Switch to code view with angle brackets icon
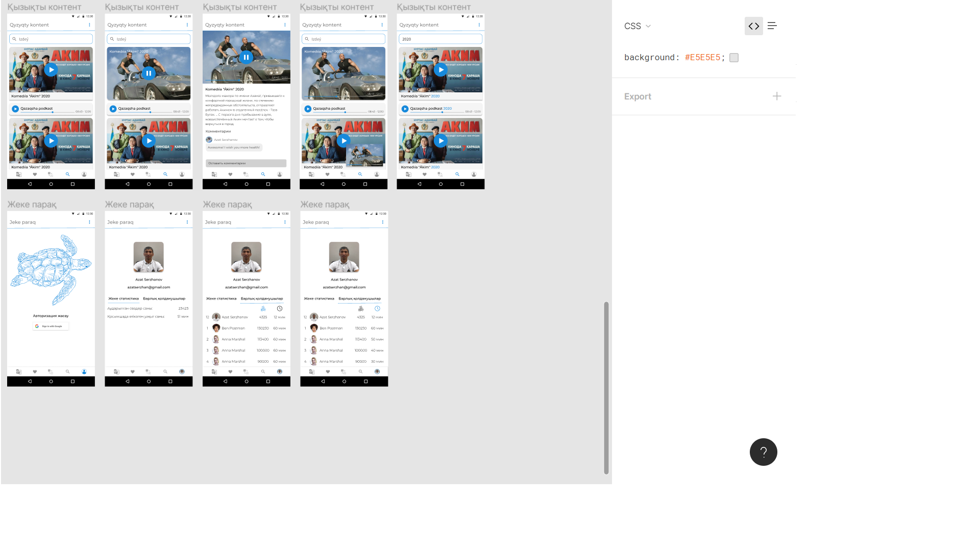 [753, 26]
